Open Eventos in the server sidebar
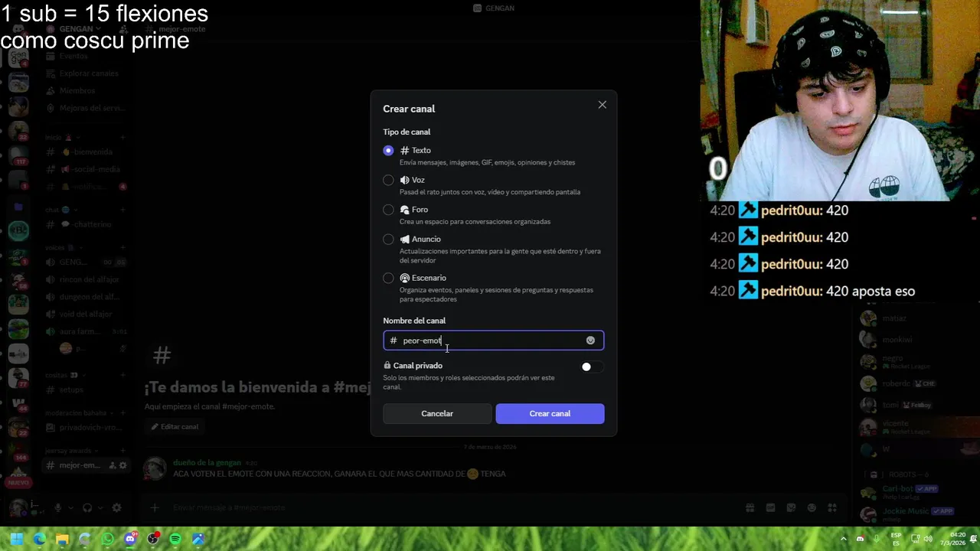Viewport: 980px width, 551px height. [x=86, y=56]
